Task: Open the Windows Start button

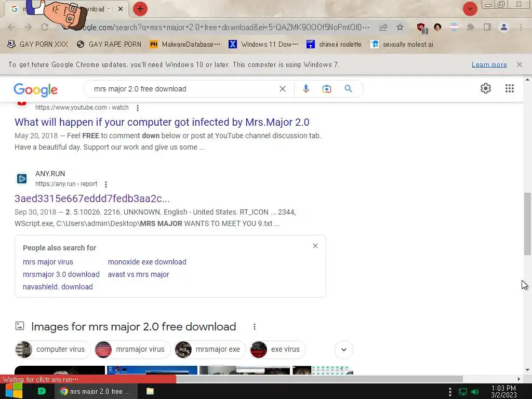Action: (x=14, y=391)
